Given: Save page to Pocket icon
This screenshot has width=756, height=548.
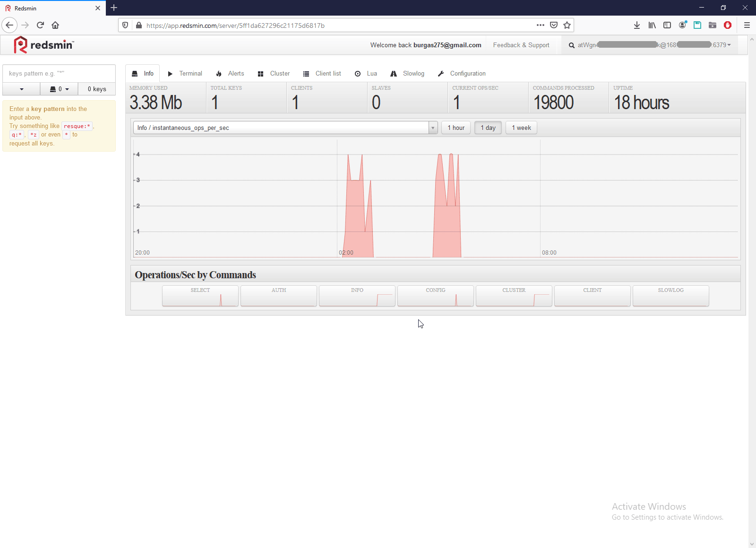Looking at the screenshot, I should tap(554, 25).
